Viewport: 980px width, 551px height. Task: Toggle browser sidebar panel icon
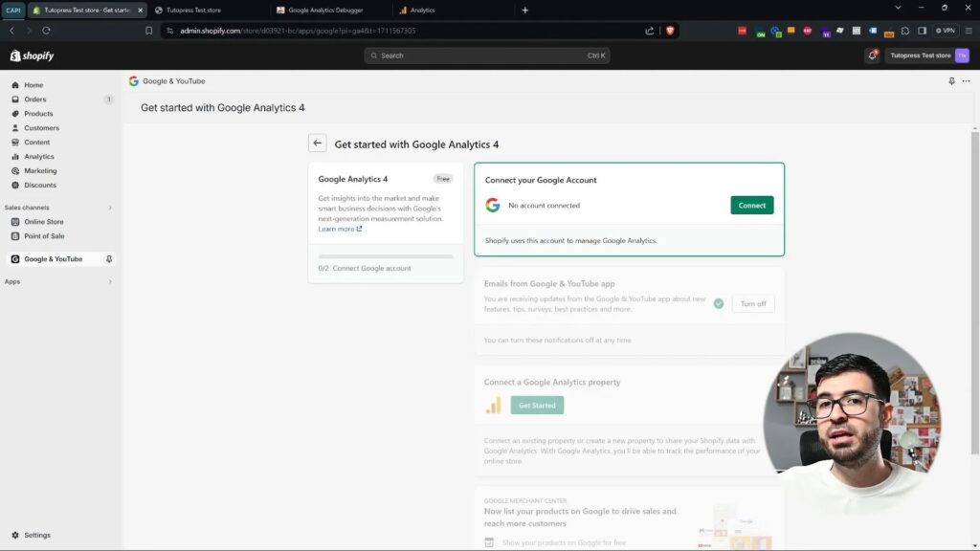tap(922, 31)
